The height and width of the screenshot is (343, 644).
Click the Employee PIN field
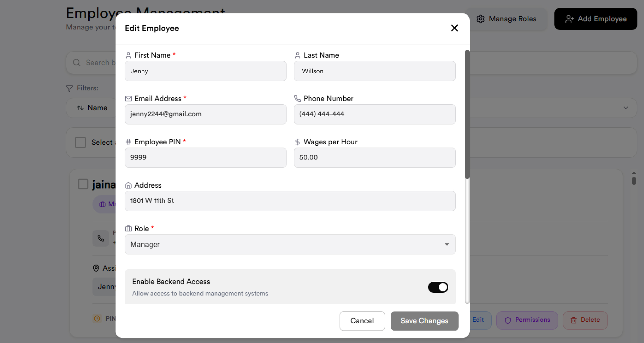[x=206, y=158]
